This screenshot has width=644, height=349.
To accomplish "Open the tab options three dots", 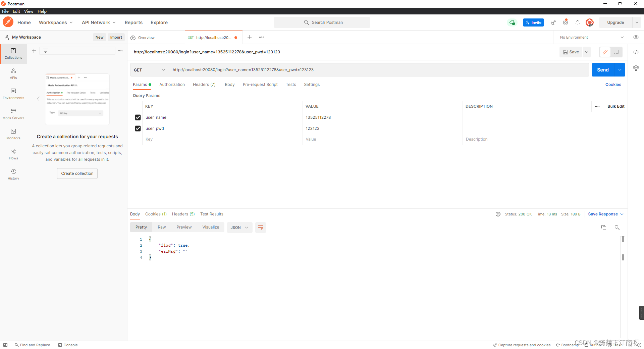I will pyautogui.click(x=262, y=37).
